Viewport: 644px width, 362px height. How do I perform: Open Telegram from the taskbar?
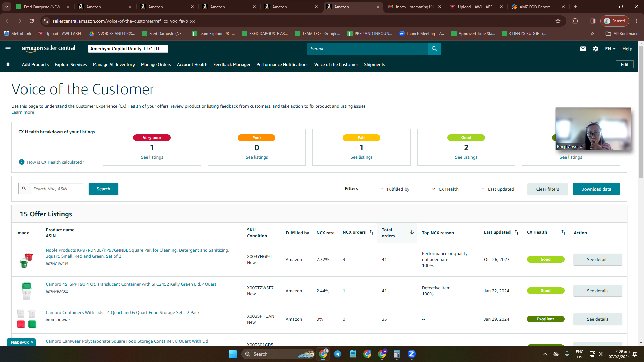[338, 354]
